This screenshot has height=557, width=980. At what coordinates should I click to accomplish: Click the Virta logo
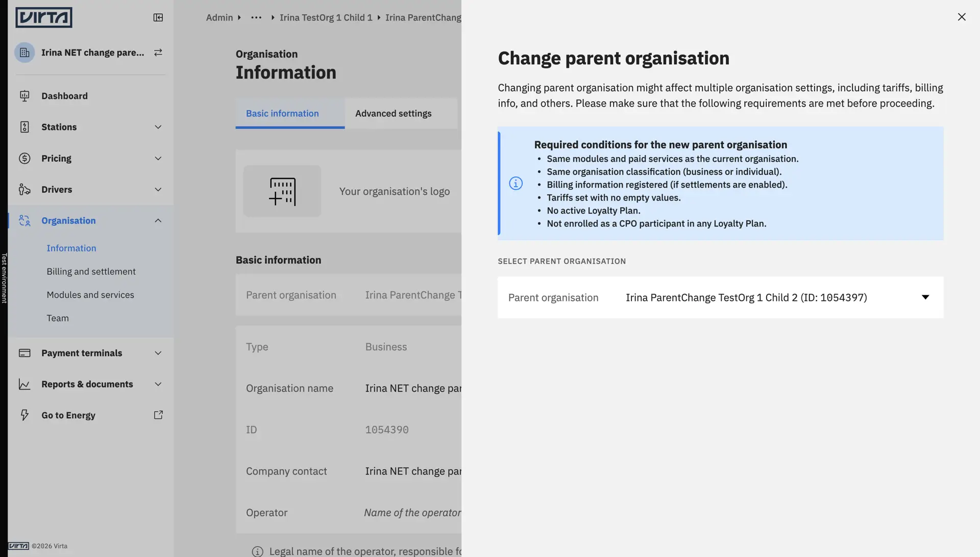(44, 17)
